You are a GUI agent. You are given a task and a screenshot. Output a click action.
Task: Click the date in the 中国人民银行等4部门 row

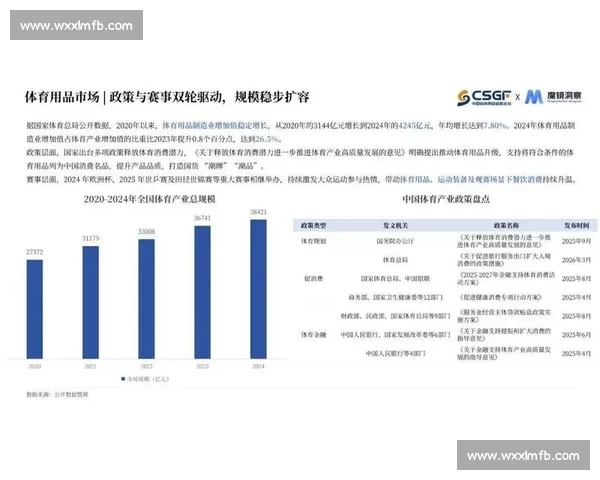point(576,354)
